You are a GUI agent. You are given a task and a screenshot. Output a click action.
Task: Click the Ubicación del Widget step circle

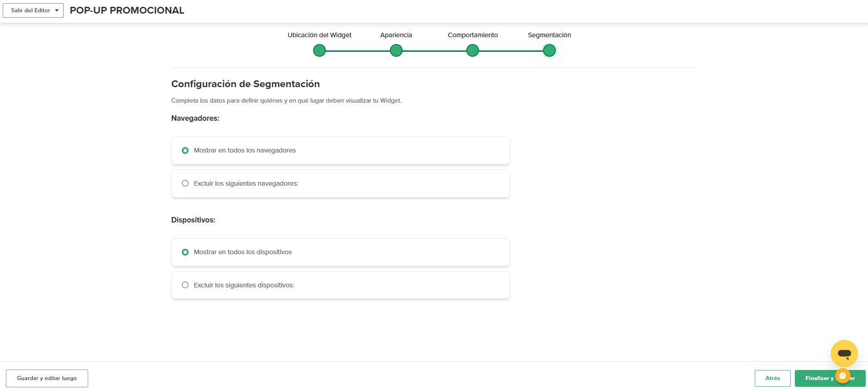click(x=319, y=50)
